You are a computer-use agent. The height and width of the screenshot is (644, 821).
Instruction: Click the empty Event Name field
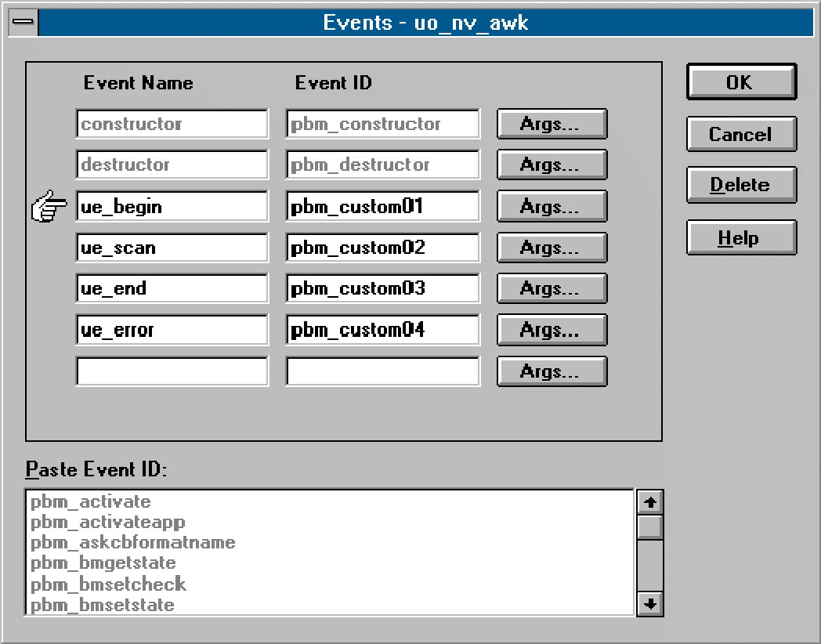(x=172, y=371)
